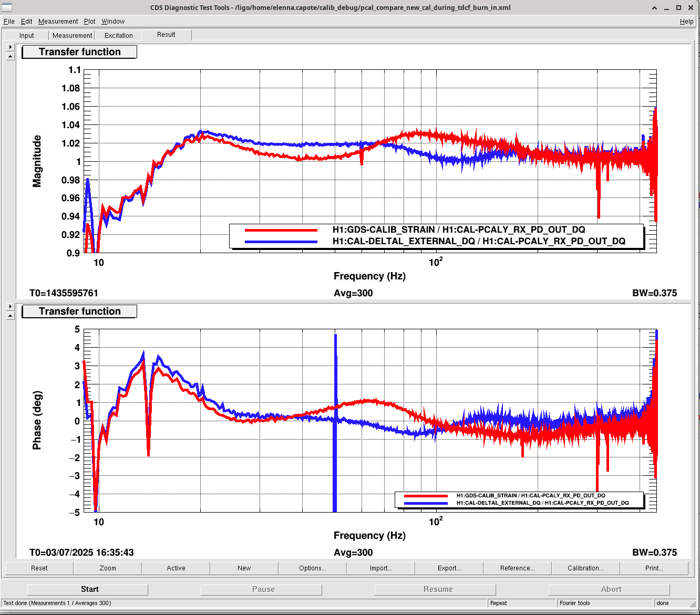The image size is (700, 615).
Task: Click Avg=300 under the magnitude plot
Action: click(353, 293)
